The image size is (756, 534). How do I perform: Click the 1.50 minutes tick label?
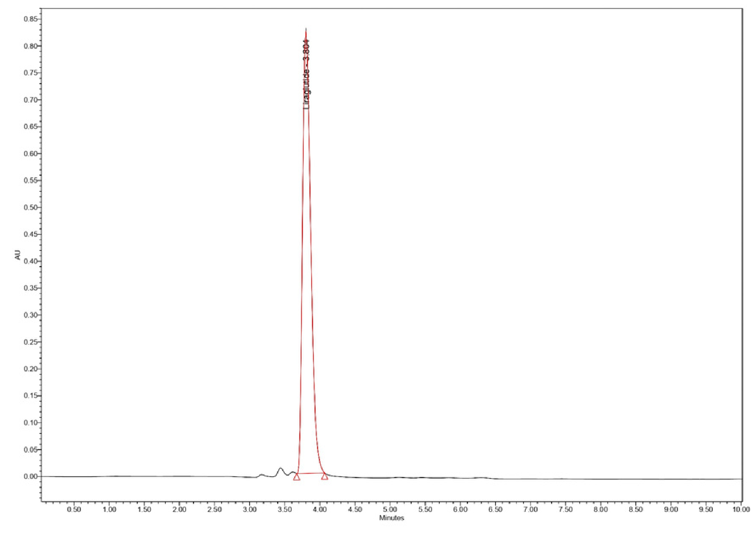pos(144,509)
